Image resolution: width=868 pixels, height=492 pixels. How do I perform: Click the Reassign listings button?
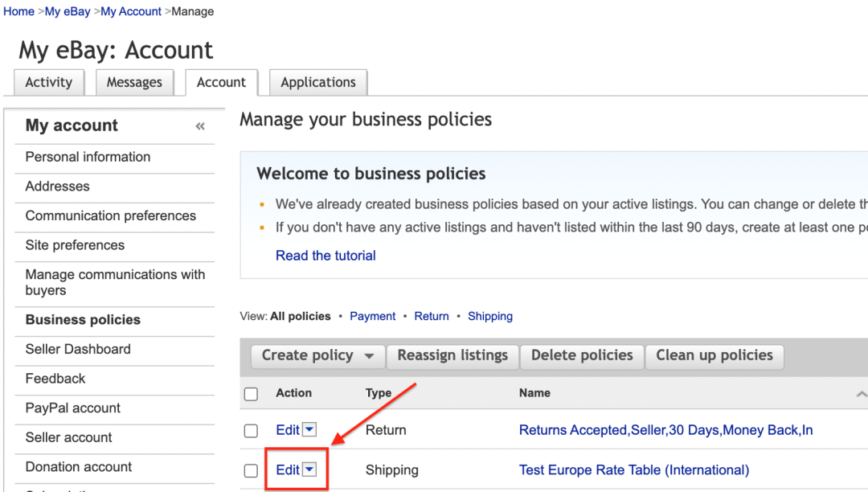pos(452,355)
